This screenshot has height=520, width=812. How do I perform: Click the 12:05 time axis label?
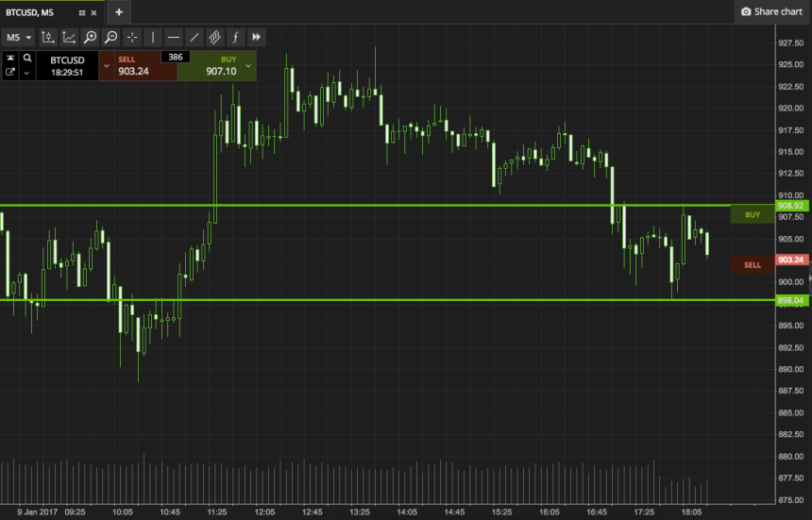264,512
